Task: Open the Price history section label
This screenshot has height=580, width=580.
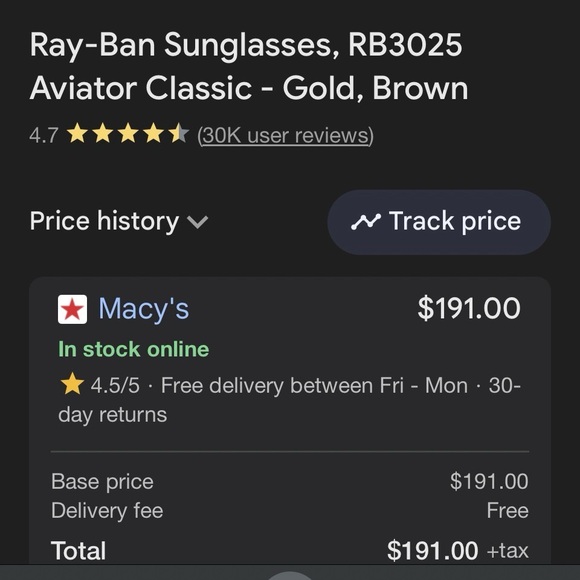Action: [104, 221]
